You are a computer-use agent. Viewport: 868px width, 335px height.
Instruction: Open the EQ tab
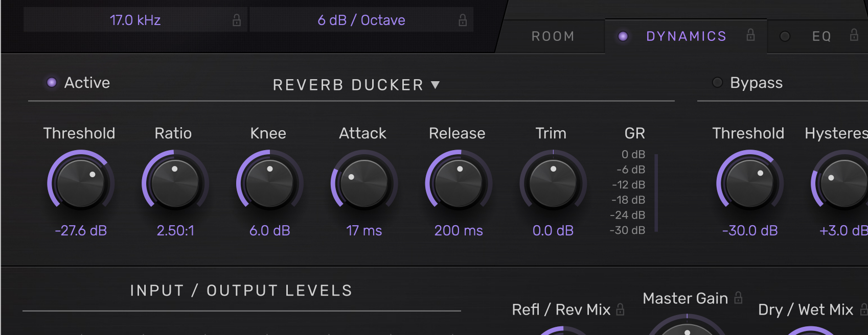(x=821, y=36)
